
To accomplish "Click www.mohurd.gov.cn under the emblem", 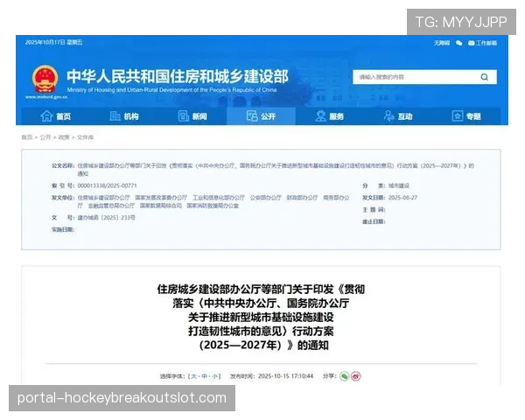I will coord(46,97).
